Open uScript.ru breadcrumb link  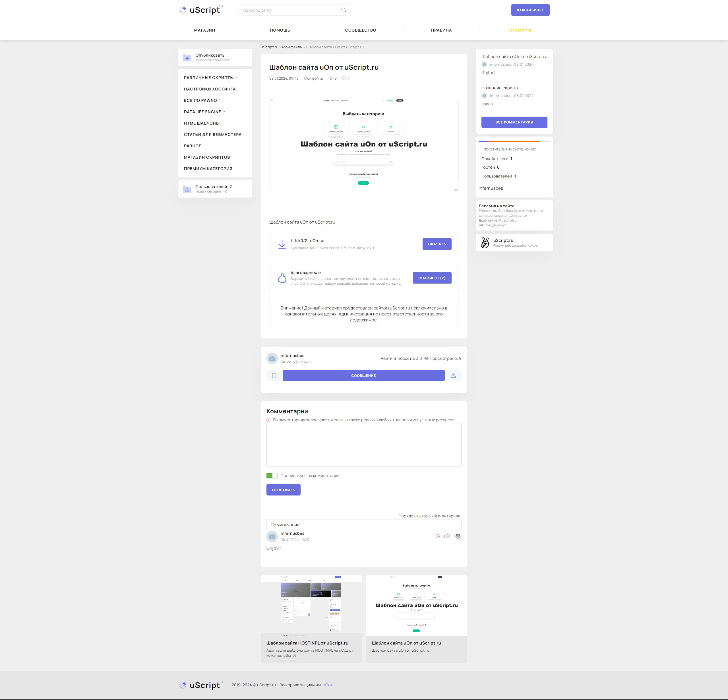click(x=269, y=47)
